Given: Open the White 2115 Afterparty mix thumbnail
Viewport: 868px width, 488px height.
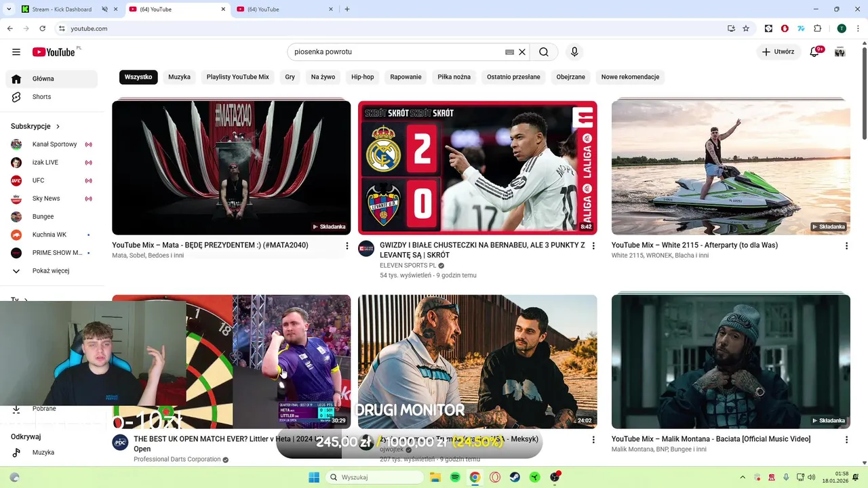Looking at the screenshot, I should (x=730, y=167).
